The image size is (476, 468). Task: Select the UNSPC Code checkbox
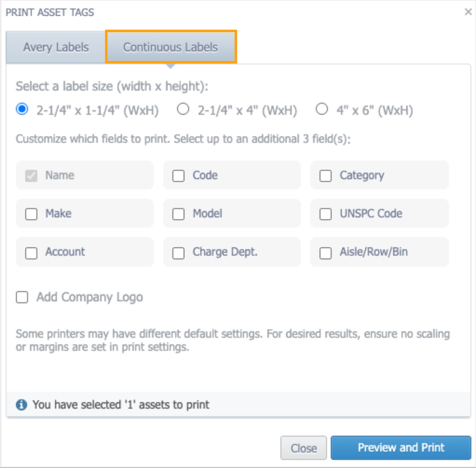click(x=325, y=214)
